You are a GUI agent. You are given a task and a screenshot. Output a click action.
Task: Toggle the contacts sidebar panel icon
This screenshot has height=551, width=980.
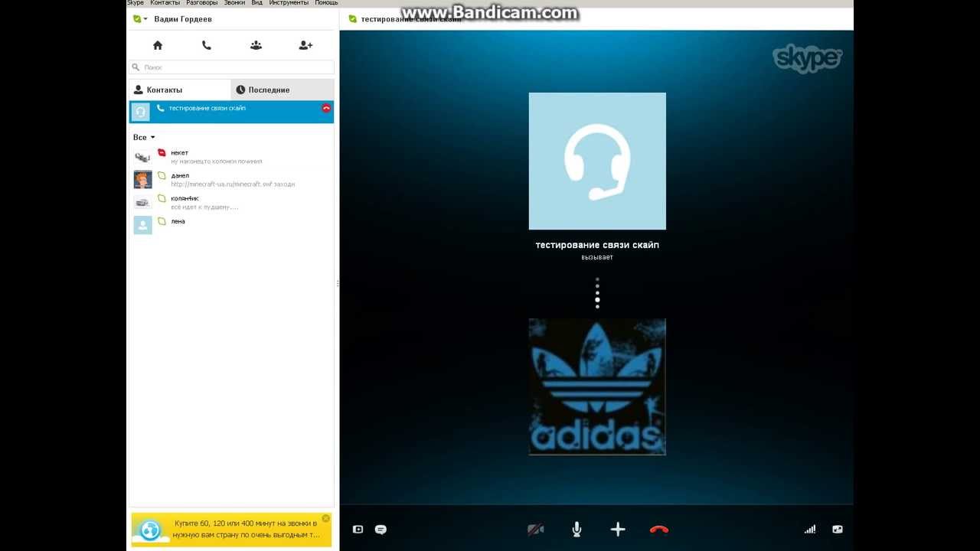358,529
